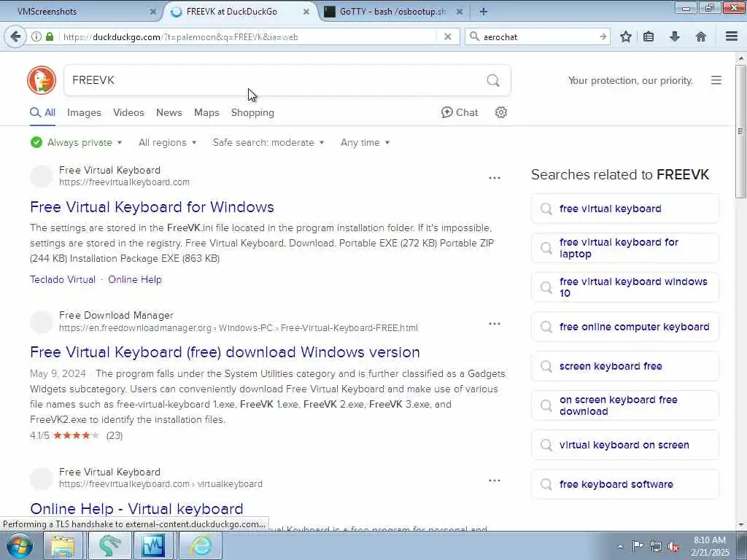The image size is (747, 560).
Task: Select the Shopping search tab
Action: (252, 112)
